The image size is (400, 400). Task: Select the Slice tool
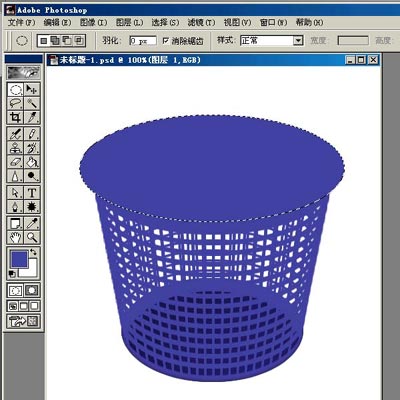pos(32,117)
